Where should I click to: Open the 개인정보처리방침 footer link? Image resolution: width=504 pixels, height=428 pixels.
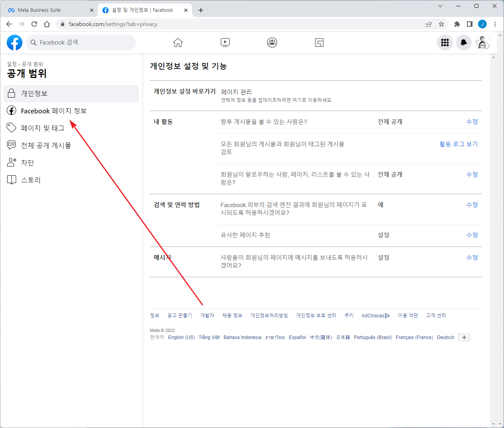pos(269,315)
